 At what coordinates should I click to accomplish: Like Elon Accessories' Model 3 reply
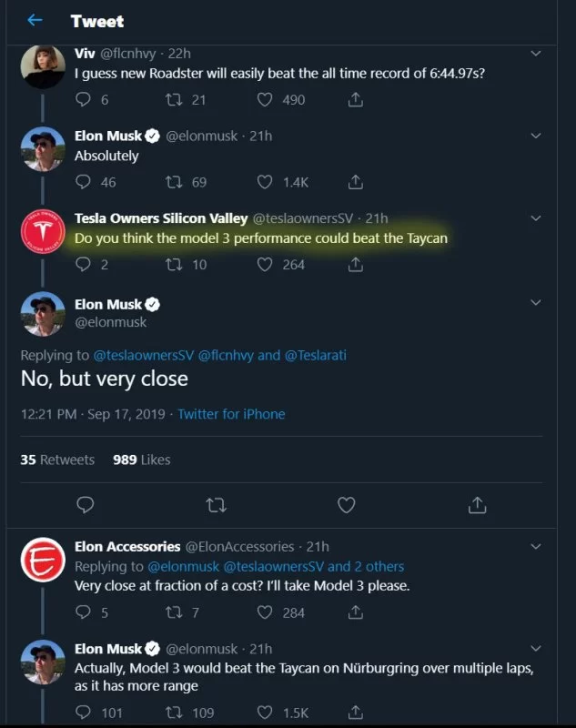click(x=266, y=612)
